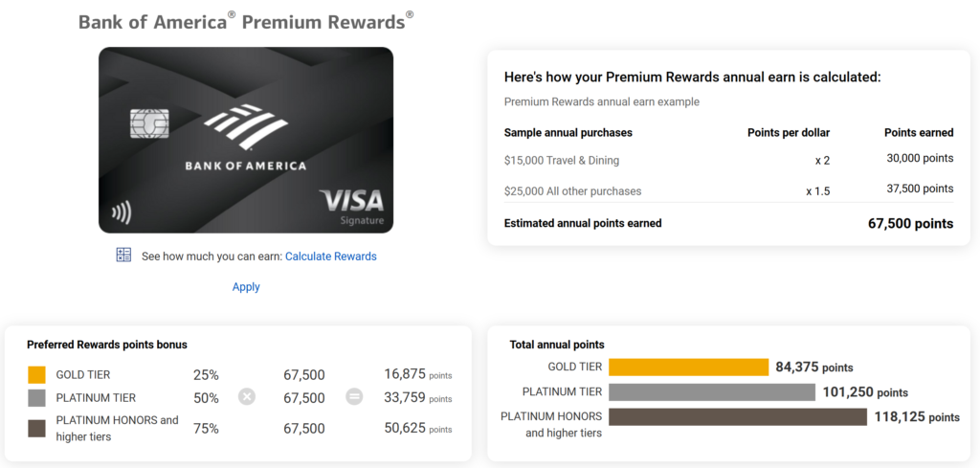
Task: Click the Platinum Tier 101,250 points bar
Action: click(711, 391)
